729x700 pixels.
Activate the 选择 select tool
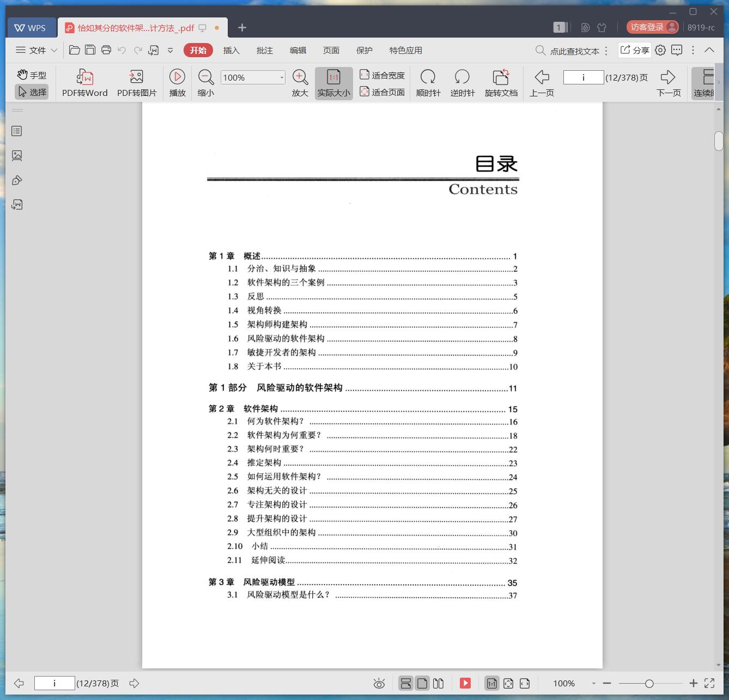pos(32,92)
